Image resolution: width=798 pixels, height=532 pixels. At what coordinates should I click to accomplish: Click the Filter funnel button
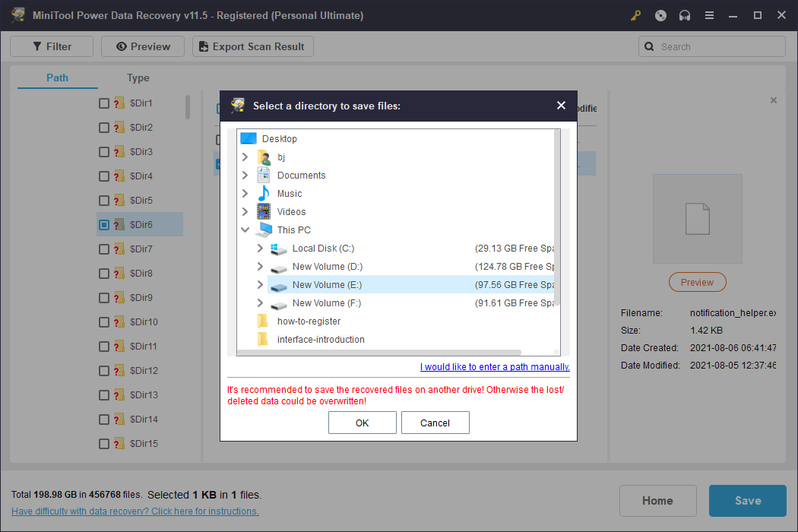[52, 46]
